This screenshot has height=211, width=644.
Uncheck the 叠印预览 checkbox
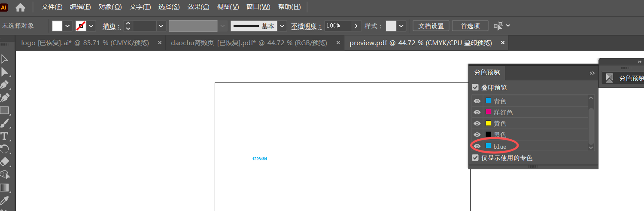click(x=475, y=87)
